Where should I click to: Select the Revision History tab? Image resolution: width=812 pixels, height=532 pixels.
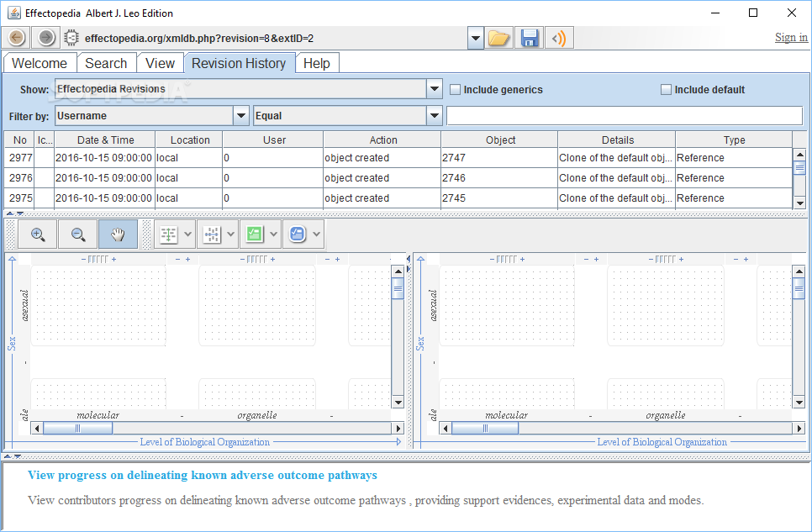(239, 63)
